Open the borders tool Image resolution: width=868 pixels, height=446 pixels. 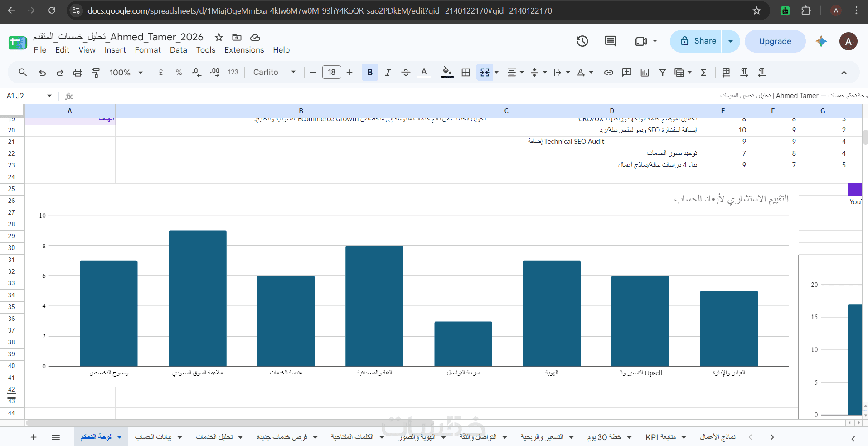pos(466,73)
